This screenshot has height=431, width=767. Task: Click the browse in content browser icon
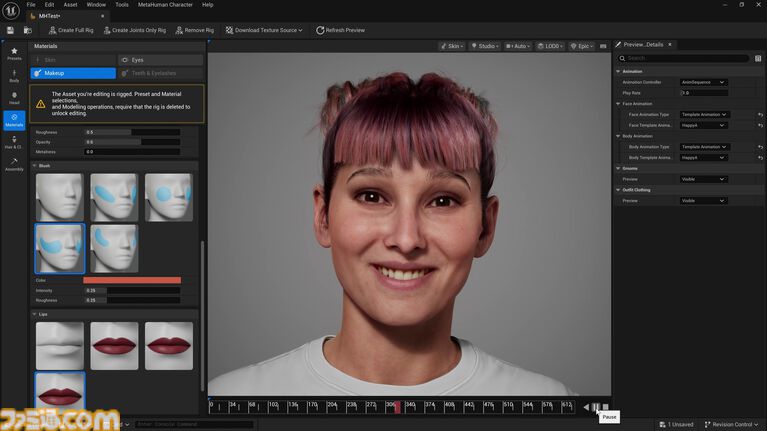(x=28, y=30)
